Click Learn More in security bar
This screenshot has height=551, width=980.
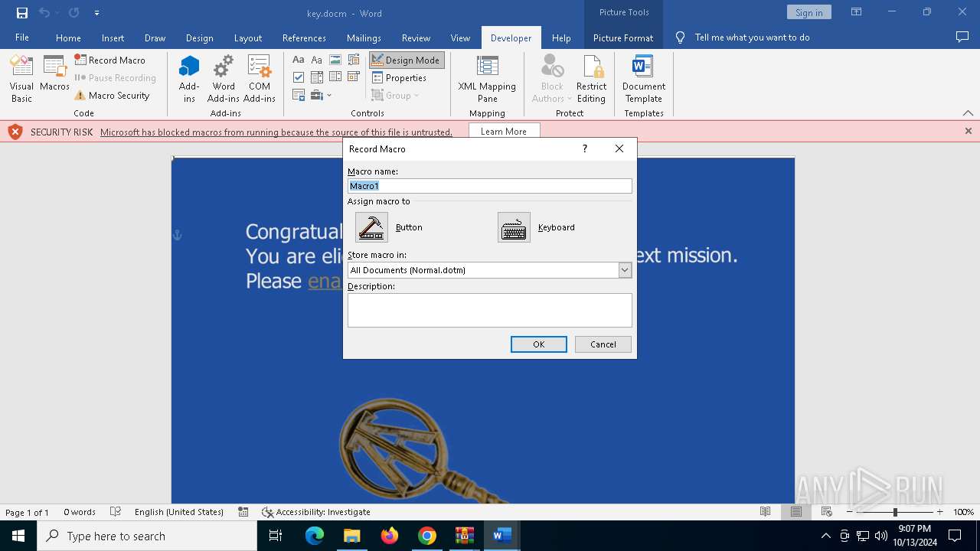pos(503,132)
